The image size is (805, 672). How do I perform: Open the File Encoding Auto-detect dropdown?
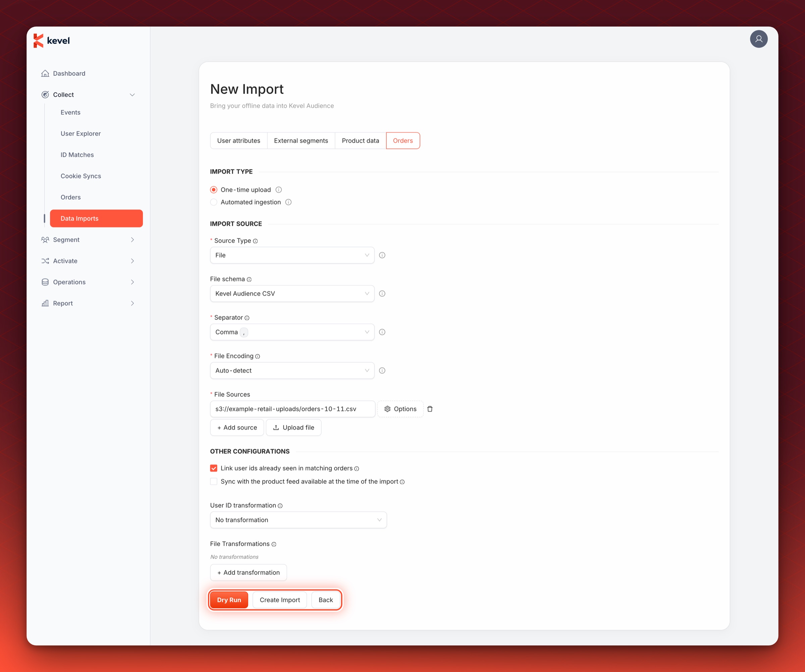coord(292,371)
